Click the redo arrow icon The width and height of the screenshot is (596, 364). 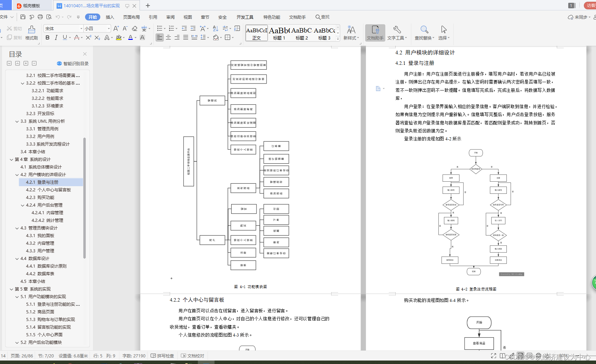69,17
